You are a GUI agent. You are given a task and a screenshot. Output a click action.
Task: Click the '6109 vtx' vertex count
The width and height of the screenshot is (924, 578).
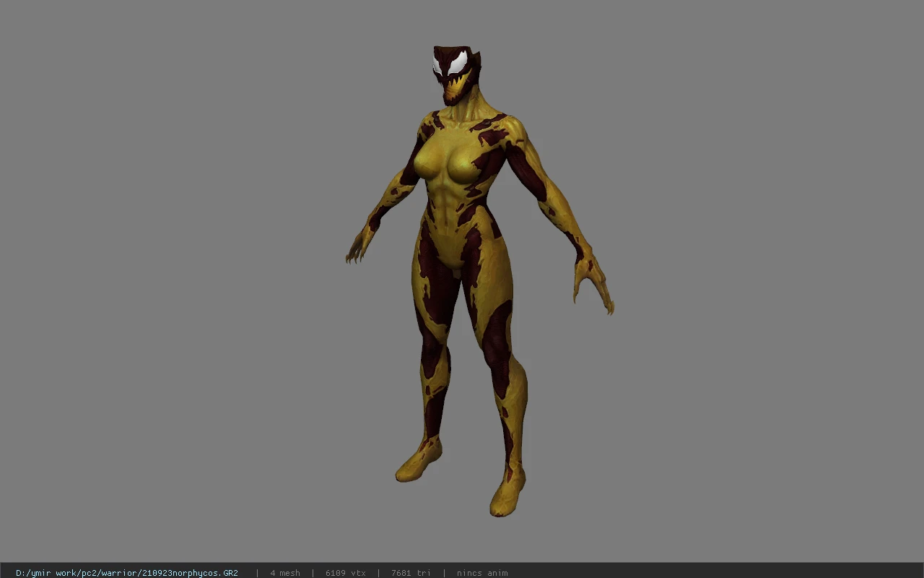pyautogui.click(x=346, y=573)
